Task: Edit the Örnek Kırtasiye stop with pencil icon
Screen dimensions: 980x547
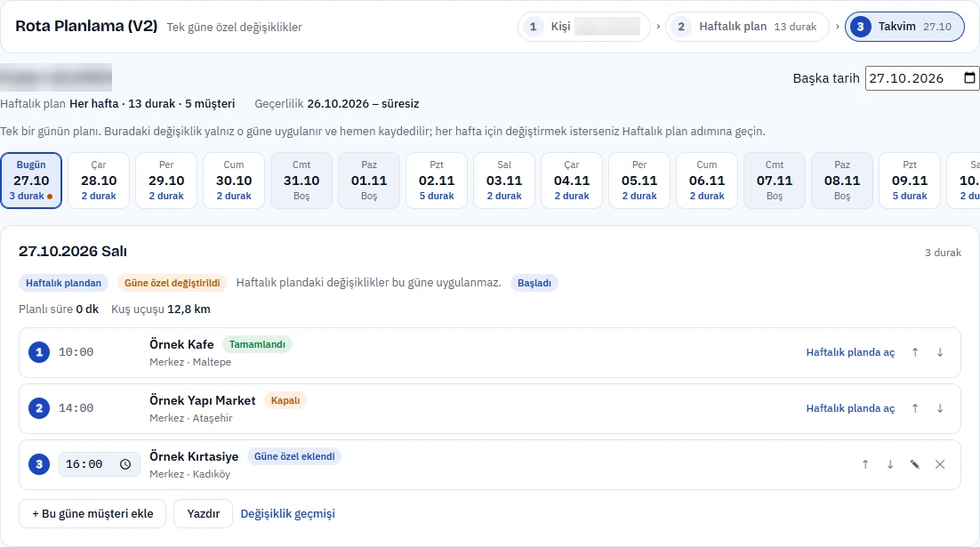Action: click(915, 464)
